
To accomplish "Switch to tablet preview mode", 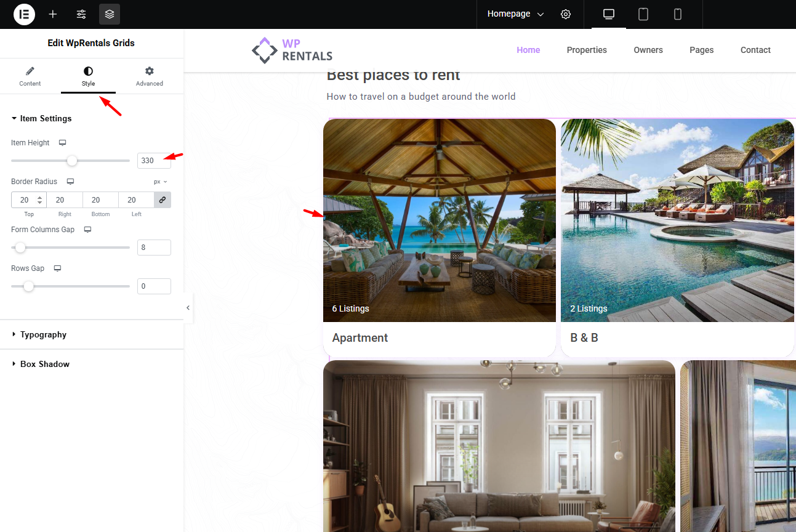I will pyautogui.click(x=643, y=14).
